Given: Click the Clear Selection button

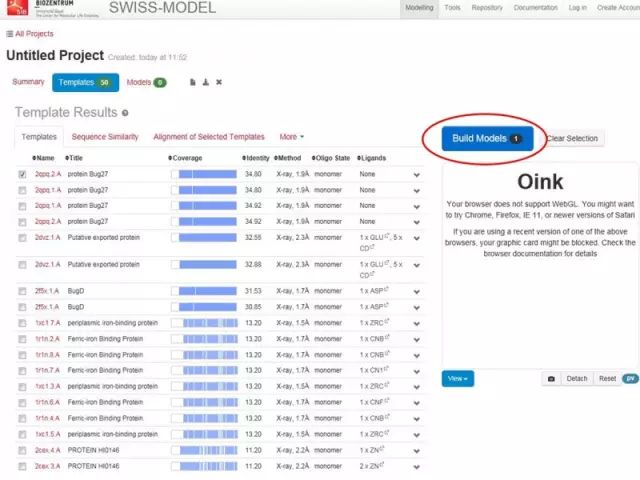Looking at the screenshot, I should point(572,139).
